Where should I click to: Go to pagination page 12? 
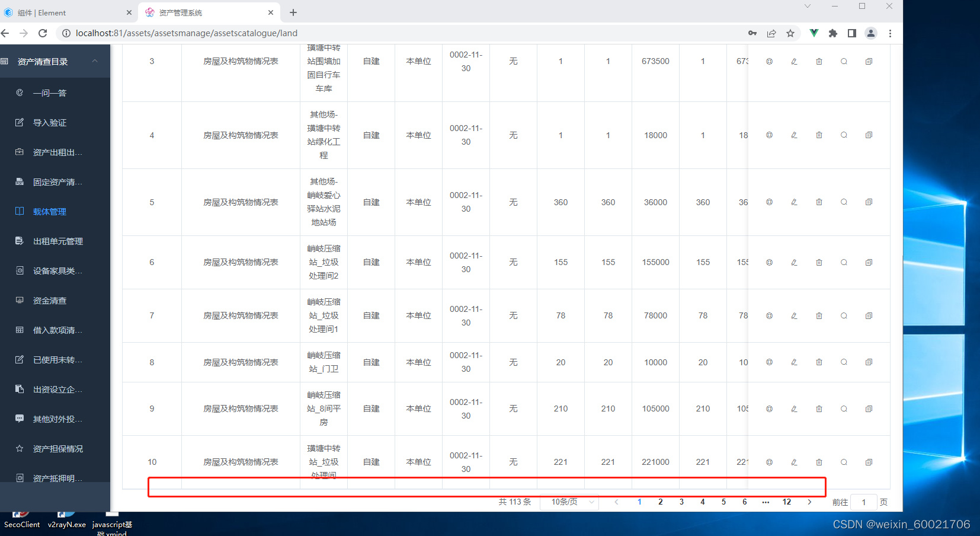pyautogui.click(x=786, y=502)
